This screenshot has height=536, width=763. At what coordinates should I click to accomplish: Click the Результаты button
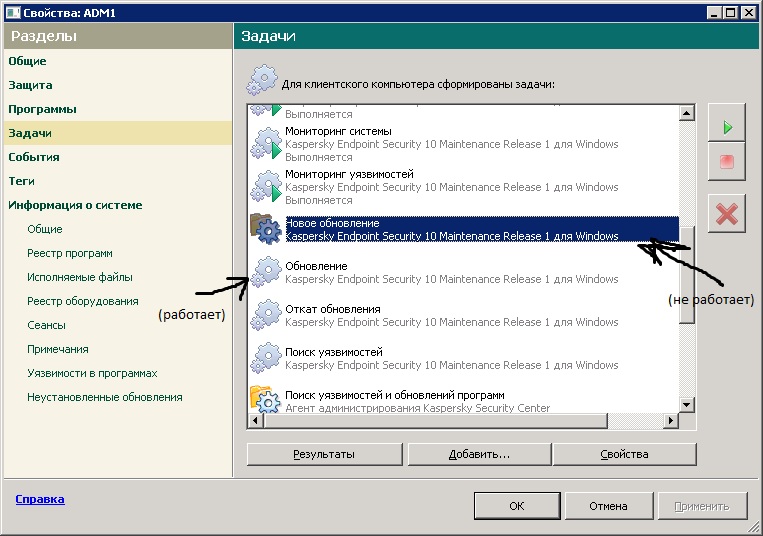click(x=324, y=454)
